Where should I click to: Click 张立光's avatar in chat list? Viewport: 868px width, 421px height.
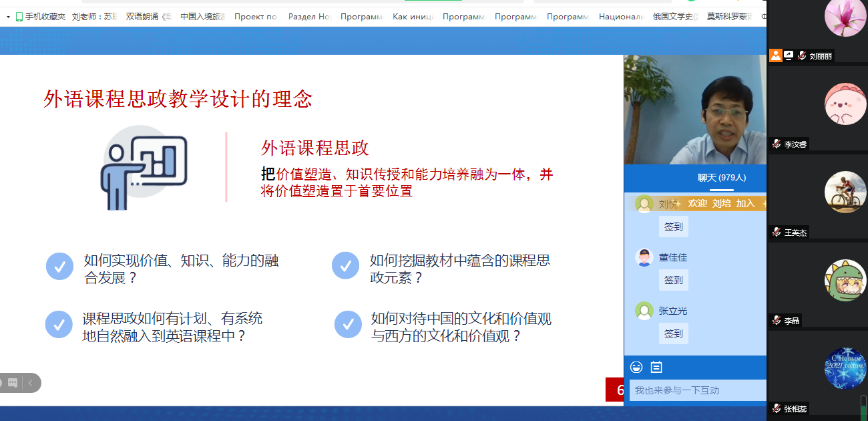[644, 311]
